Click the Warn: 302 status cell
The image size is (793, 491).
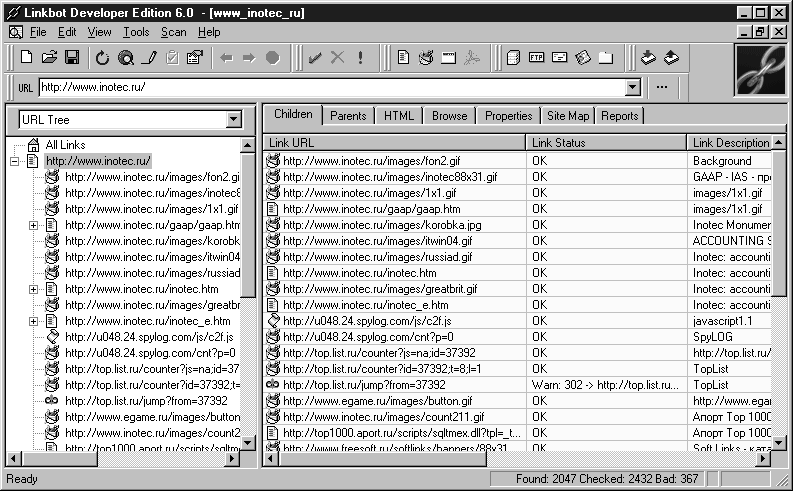tap(606, 385)
